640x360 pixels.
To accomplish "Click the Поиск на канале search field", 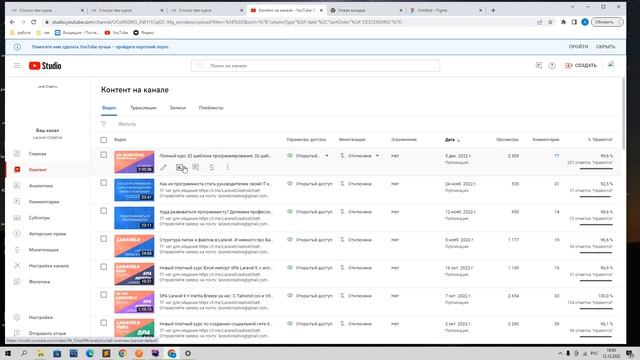I will 316,65.
